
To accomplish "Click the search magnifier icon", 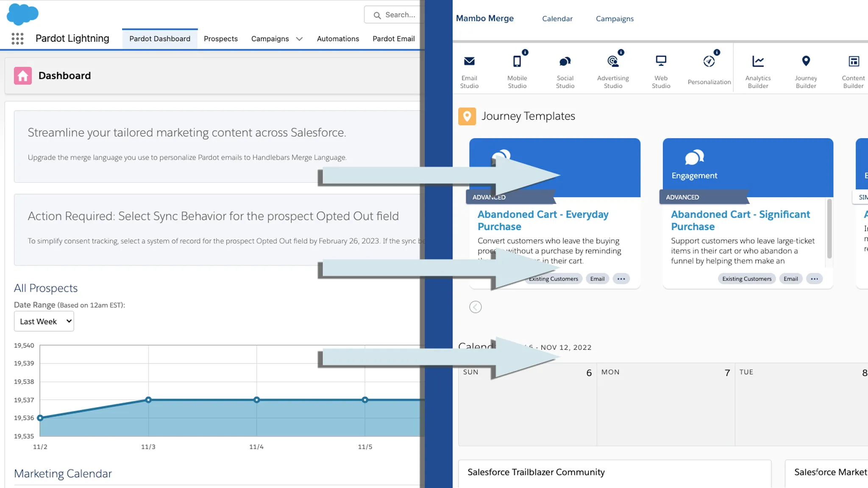I will point(377,15).
